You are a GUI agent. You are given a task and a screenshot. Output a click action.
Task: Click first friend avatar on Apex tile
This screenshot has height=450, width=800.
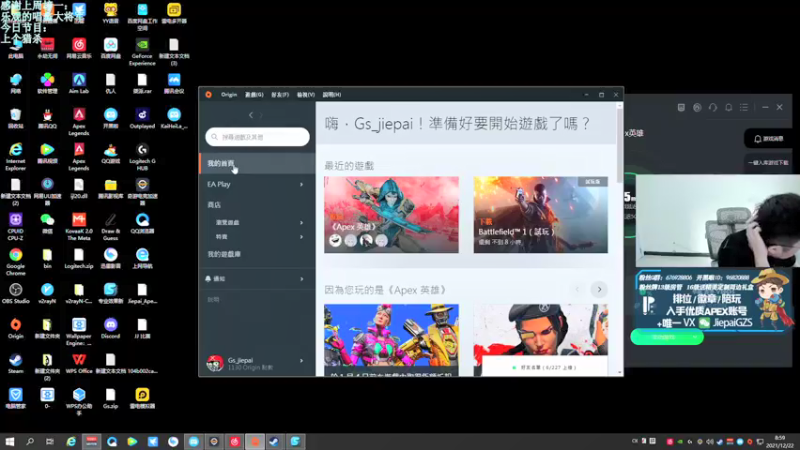(x=335, y=240)
